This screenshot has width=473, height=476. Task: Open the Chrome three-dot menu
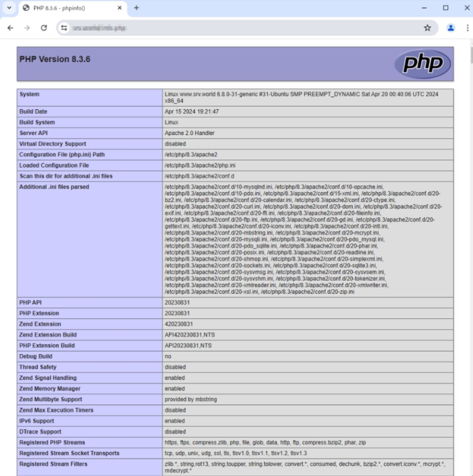(x=467, y=28)
